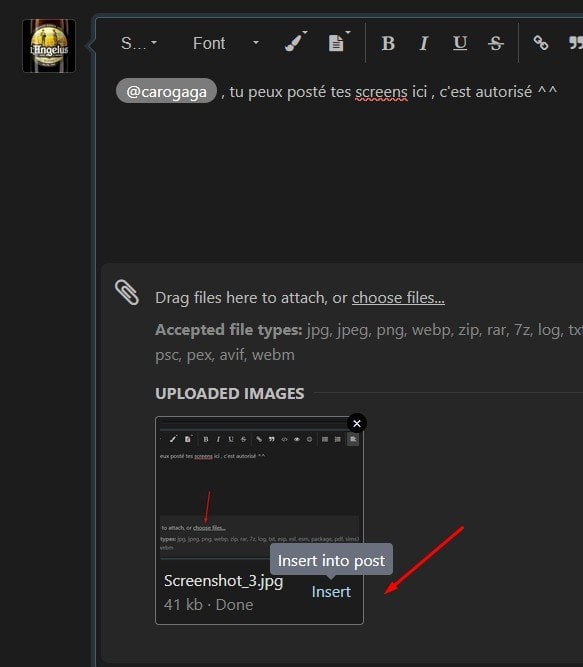583x667 pixels.
Task: Click the Screenshot_3.jpg file name
Action: tap(223, 581)
